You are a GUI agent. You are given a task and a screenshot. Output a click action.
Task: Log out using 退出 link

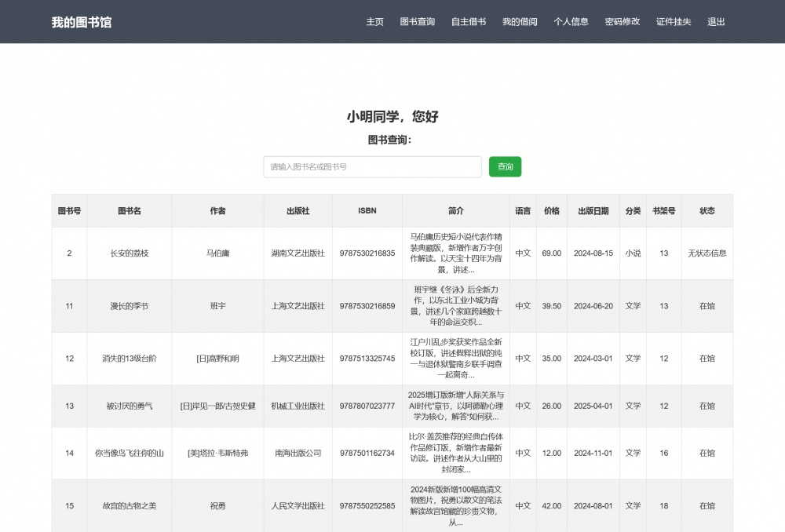(716, 22)
